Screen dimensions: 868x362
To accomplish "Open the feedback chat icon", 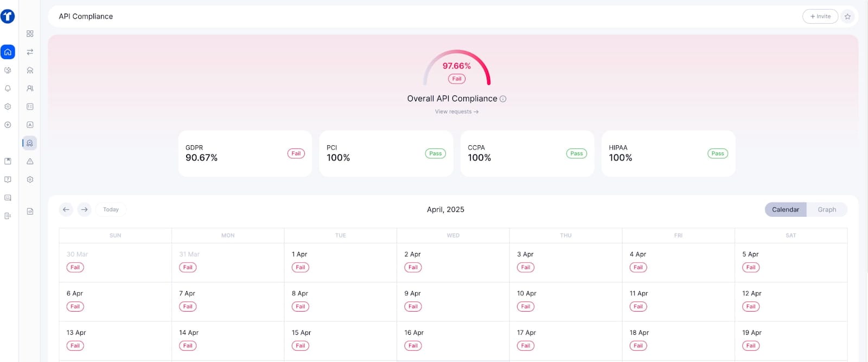I will click(x=8, y=198).
